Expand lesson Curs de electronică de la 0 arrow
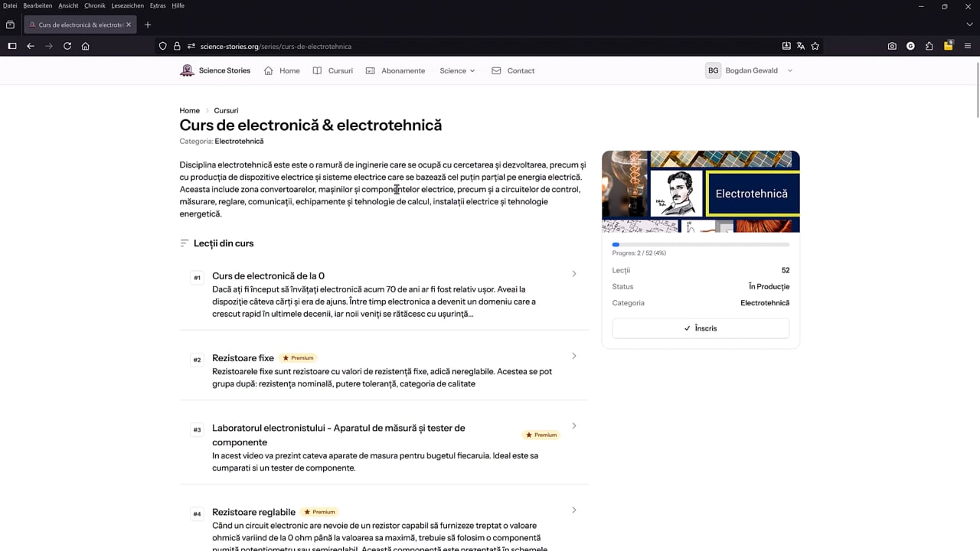Image resolution: width=980 pixels, height=551 pixels. coord(574,274)
